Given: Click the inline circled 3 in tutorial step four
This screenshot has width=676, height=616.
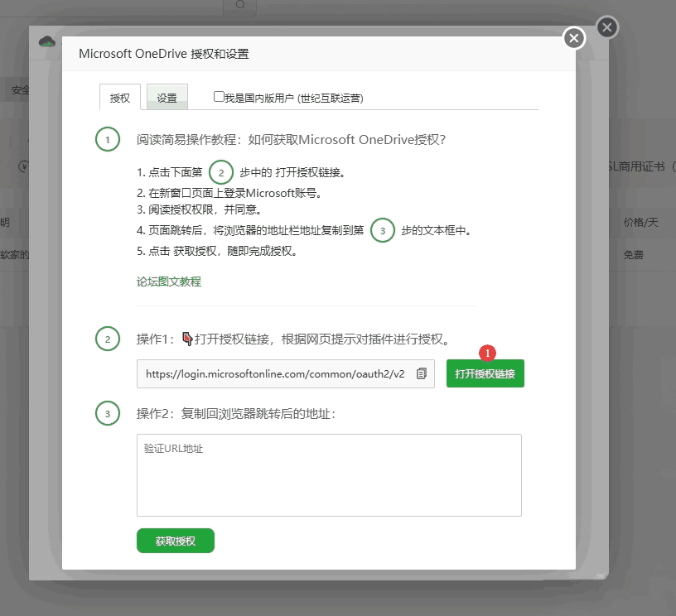Looking at the screenshot, I should pos(382,230).
